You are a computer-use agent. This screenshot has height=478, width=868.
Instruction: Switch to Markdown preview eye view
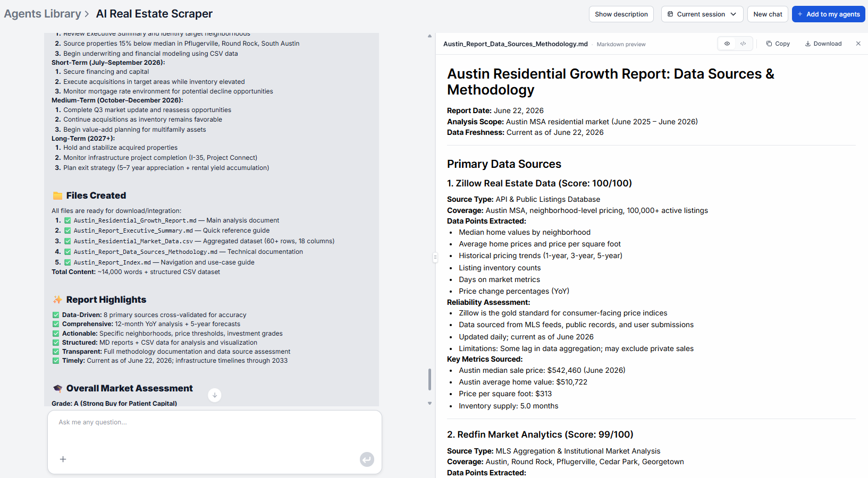[x=727, y=44]
